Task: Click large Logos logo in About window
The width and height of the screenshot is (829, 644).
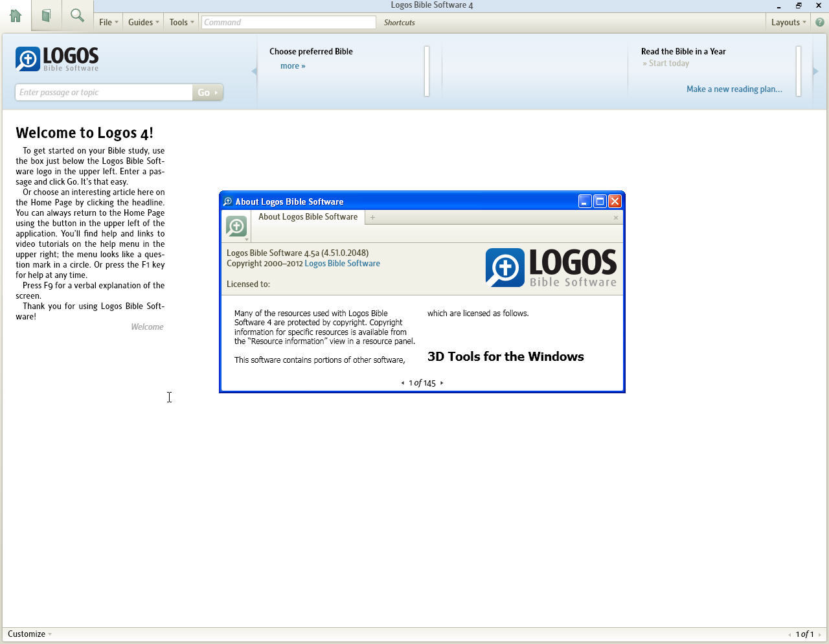Action: pyautogui.click(x=551, y=268)
